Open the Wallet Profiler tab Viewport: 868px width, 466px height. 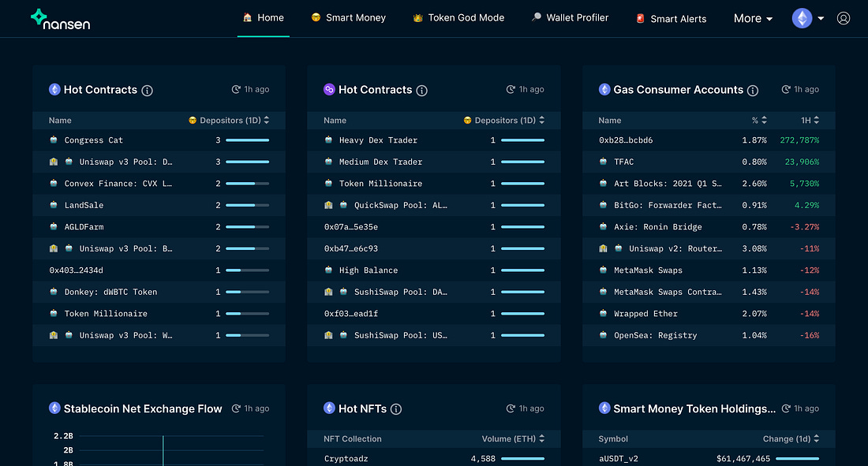[x=571, y=17]
